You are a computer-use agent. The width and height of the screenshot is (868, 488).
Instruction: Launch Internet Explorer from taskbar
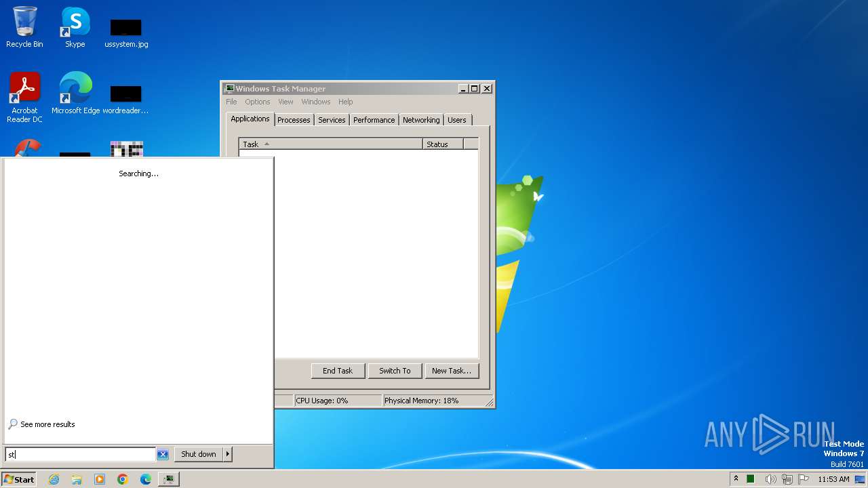[x=54, y=479]
